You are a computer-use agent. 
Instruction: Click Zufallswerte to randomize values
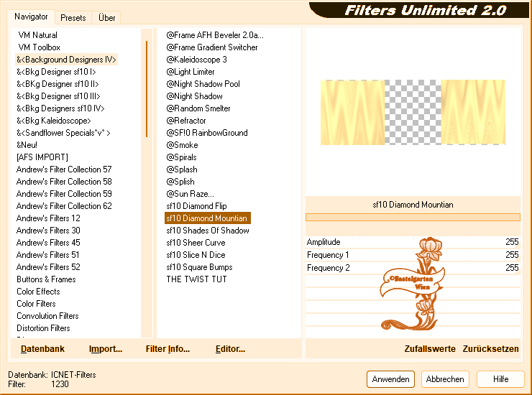(430, 349)
